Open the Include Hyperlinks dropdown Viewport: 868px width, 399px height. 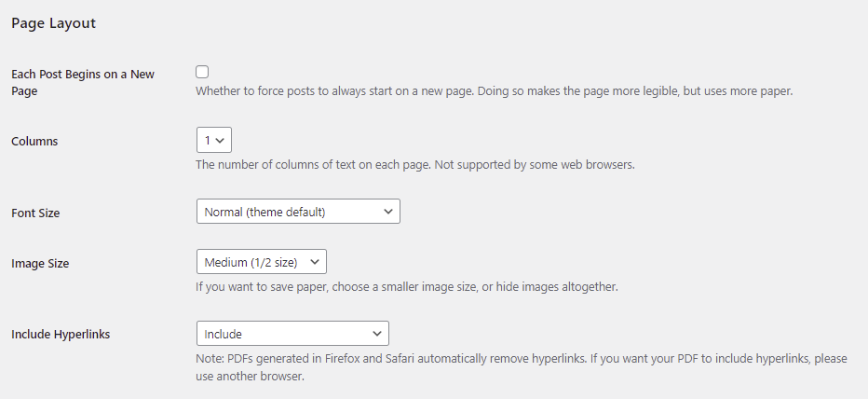click(292, 333)
